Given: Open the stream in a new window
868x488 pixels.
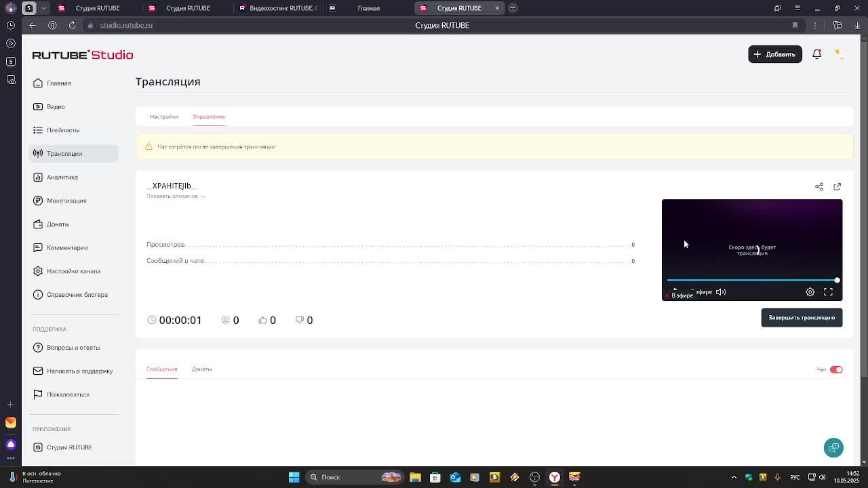Looking at the screenshot, I should click(837, 186).
